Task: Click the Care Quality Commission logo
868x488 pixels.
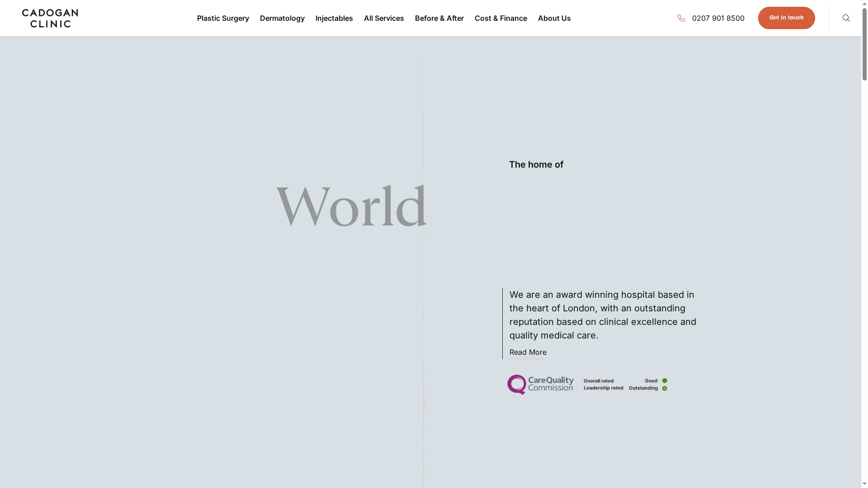Action: tap(540, 384)
